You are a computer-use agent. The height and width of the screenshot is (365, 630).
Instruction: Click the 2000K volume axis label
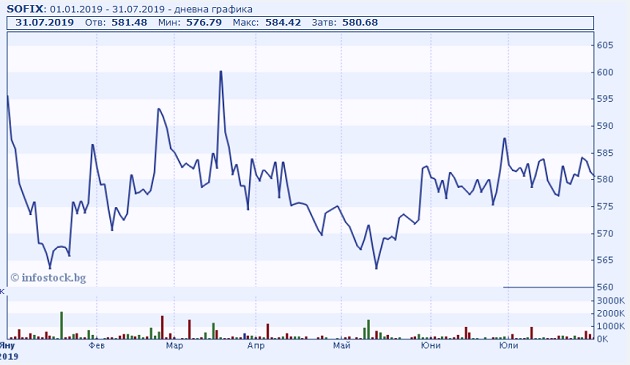point(611,314)
